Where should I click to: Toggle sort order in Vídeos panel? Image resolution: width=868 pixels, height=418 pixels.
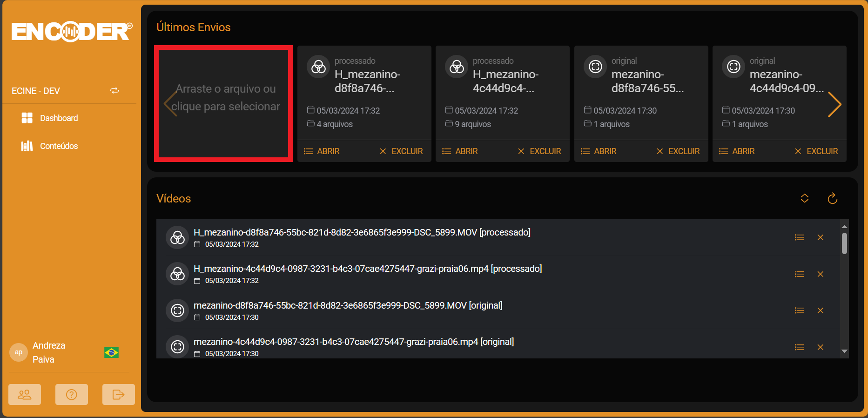[805, 198]
